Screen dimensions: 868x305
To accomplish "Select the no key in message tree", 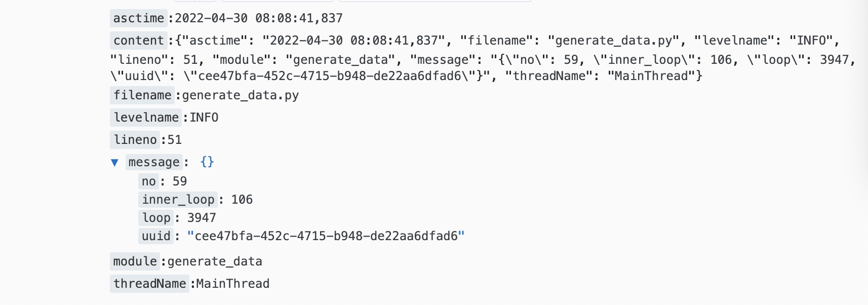I will (149, 181).
